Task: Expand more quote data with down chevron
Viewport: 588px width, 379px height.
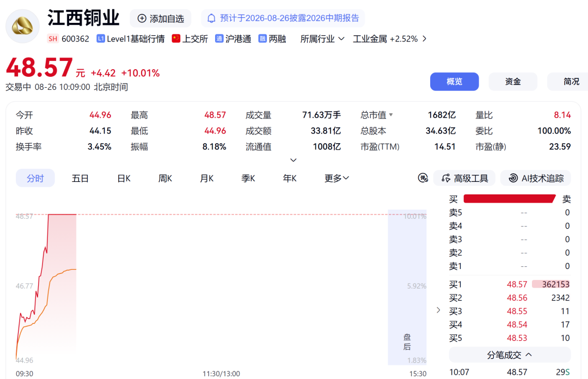Action: [x=293, y=160]
